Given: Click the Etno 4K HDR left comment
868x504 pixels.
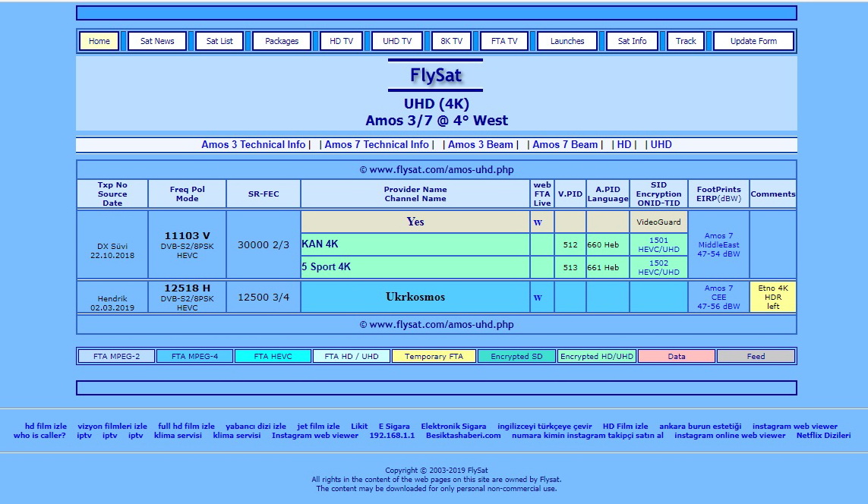Looking at the screenshot, I should (x=773, y=297).
